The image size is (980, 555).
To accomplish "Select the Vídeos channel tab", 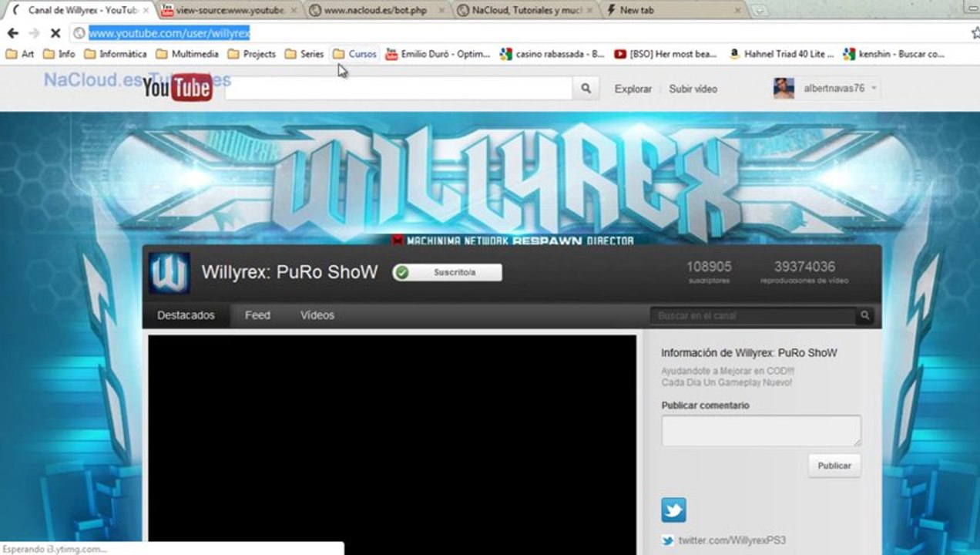I will point(317,315).
